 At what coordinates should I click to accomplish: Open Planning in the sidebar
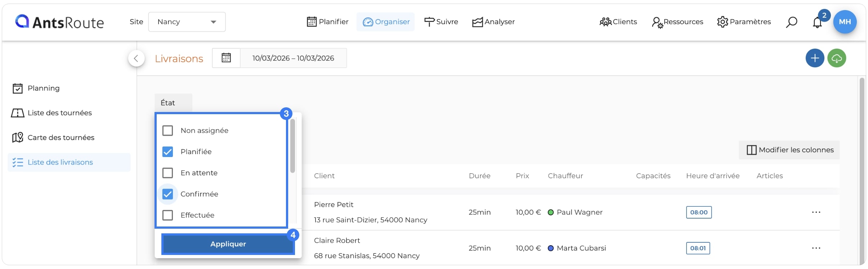(36, 88)
